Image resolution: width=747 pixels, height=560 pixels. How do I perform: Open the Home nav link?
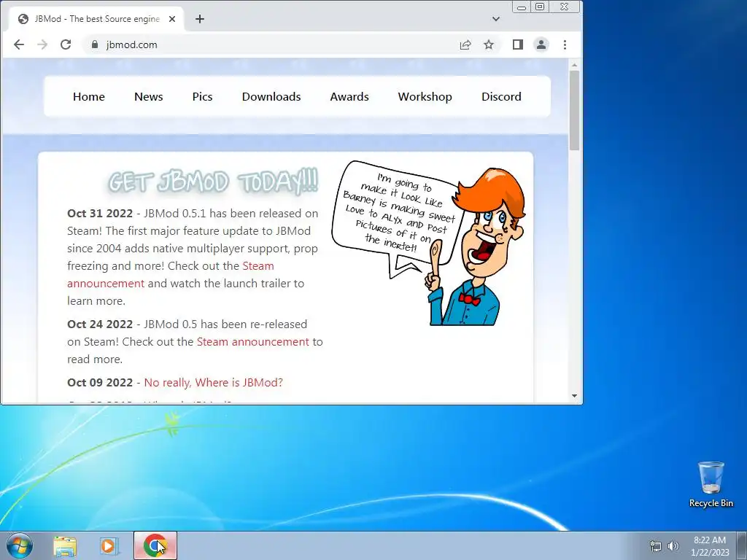(x=88, y=97)
